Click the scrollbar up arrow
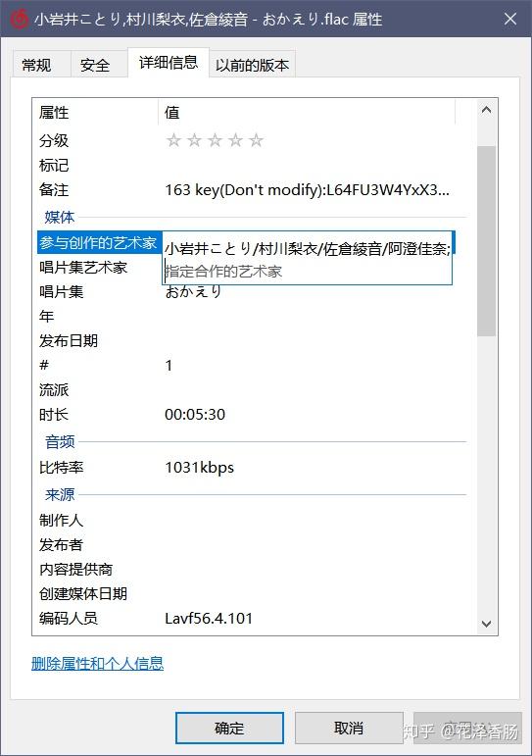The image size is (532, 756). [486, 110]
